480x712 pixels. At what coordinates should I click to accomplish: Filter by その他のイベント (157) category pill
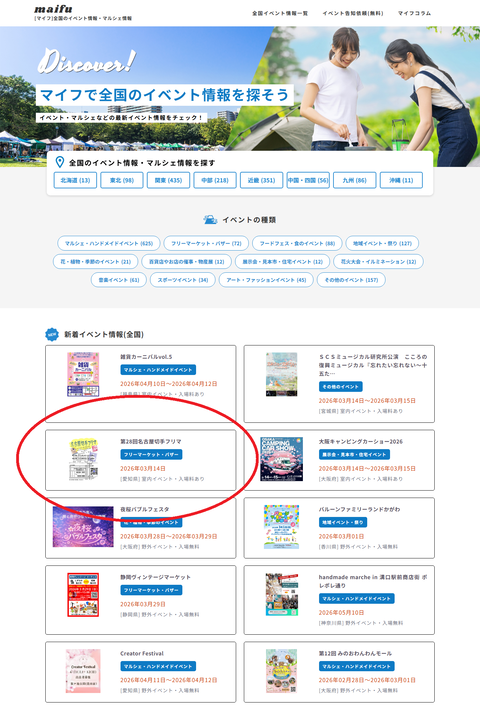351,280
